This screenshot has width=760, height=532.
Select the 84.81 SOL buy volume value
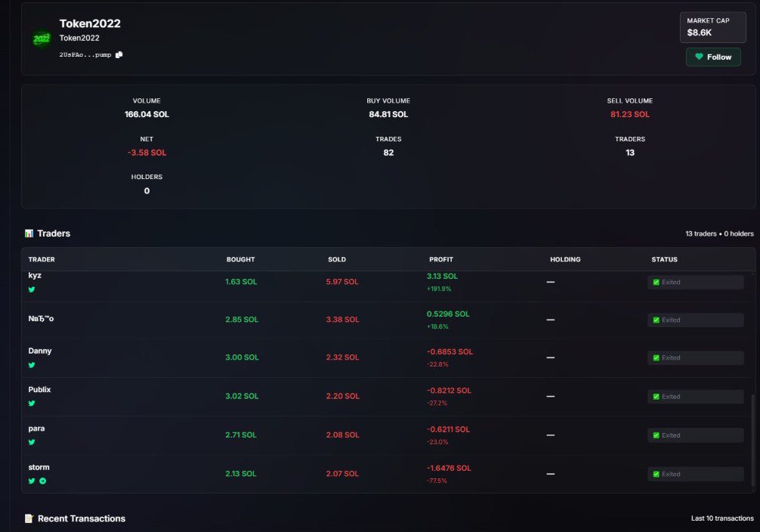[388, 114]
